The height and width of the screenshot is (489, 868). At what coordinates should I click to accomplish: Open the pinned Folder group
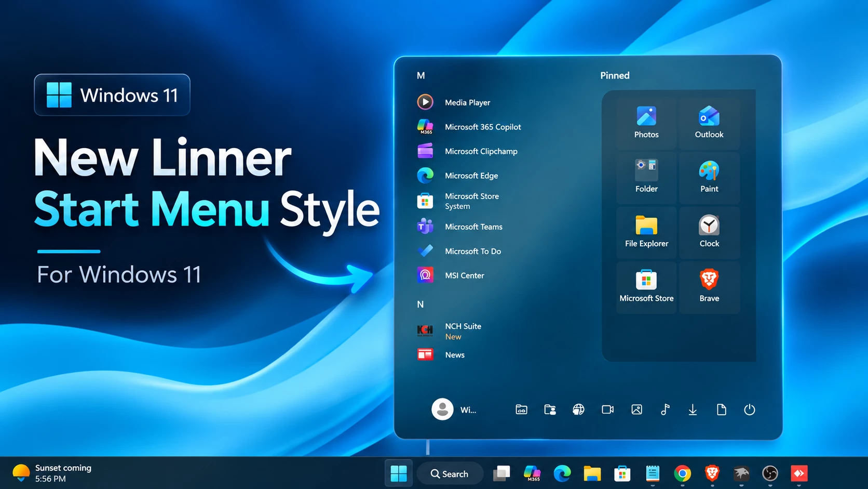coord(646,177)
